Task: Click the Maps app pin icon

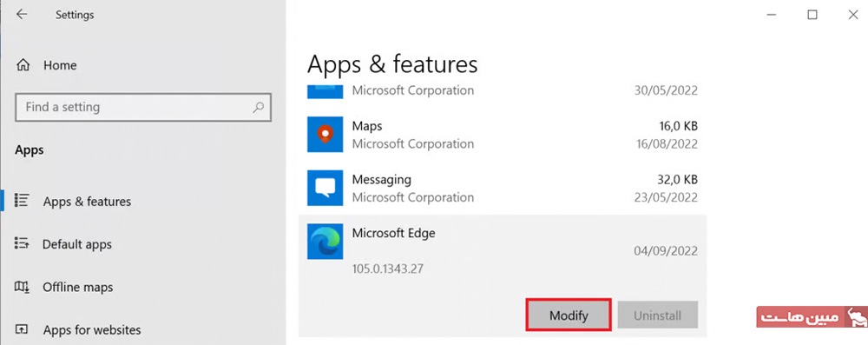Action: point(325,135)
